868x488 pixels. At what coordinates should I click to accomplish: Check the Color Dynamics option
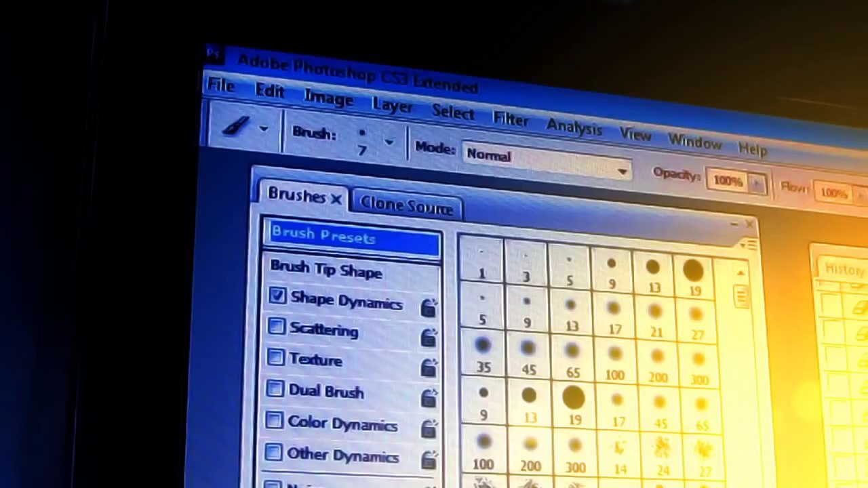coord(274,421)
